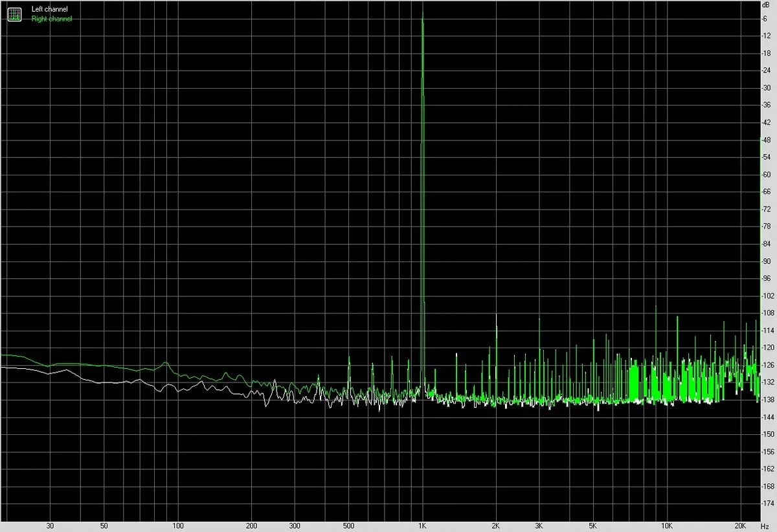Click the 1K frequency axis label
Image resolution: width=777 pixels, height=532 pixels.
(x=422, y=527)
